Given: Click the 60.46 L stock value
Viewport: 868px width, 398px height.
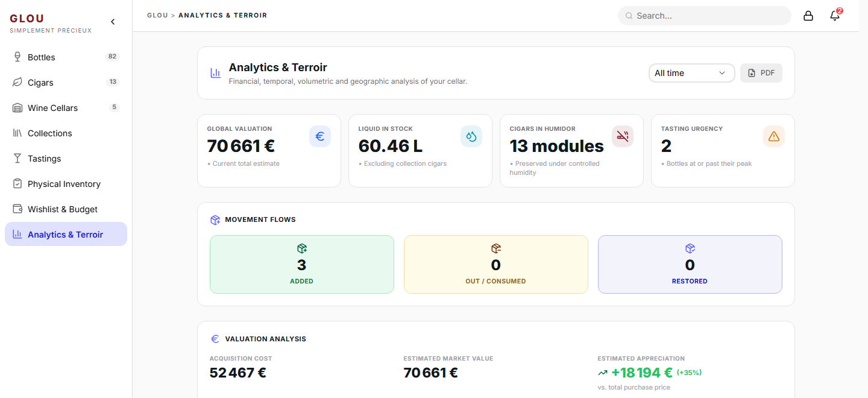Looking at the screenshot, I should pos(391,146).
